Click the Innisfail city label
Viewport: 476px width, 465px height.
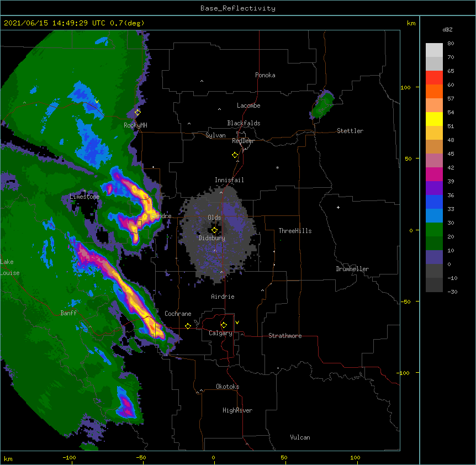pyautogui.click(x=229, y=180)
